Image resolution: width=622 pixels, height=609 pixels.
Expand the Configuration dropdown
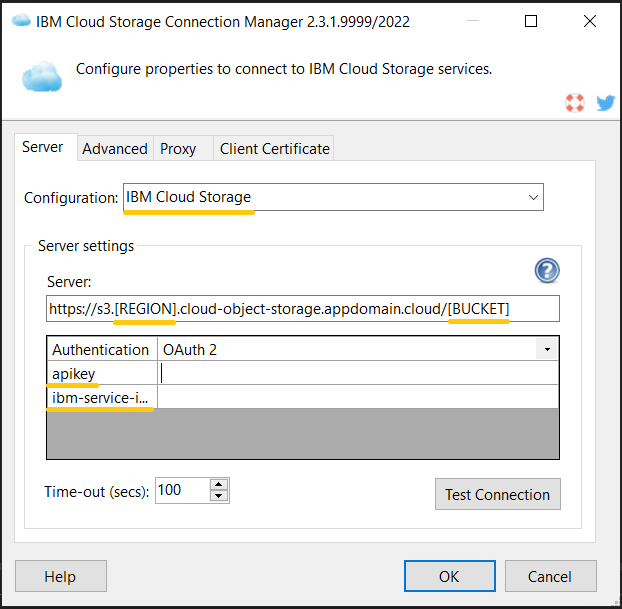point(532,197)
